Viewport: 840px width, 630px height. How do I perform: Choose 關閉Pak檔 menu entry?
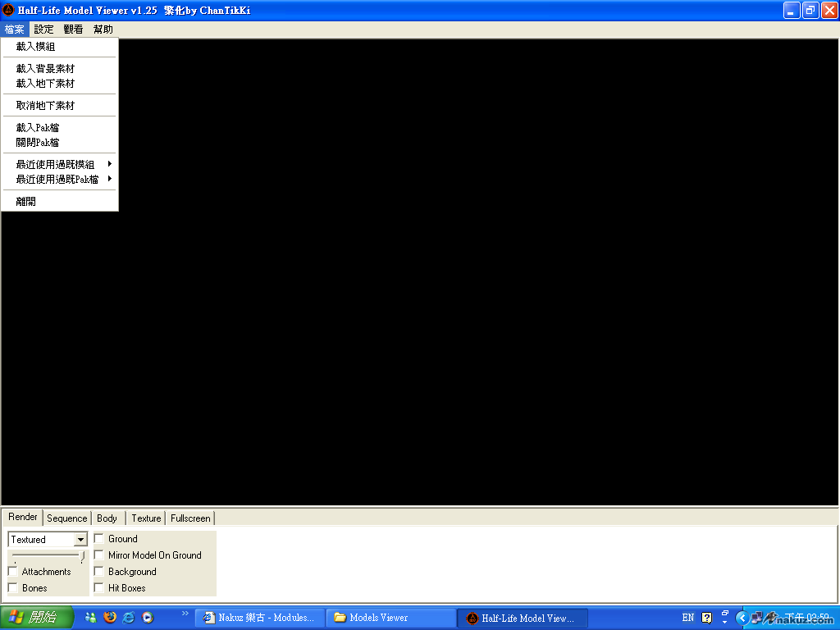(59, 143)
